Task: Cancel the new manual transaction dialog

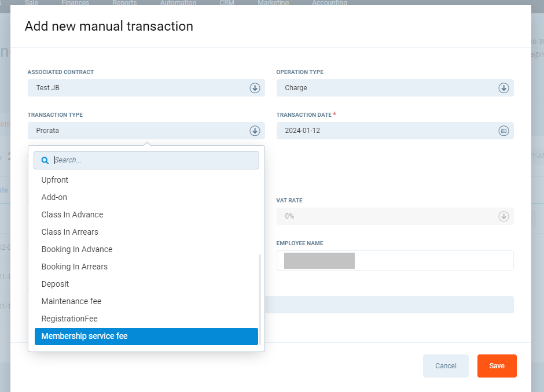Action: tap(446, 366)
